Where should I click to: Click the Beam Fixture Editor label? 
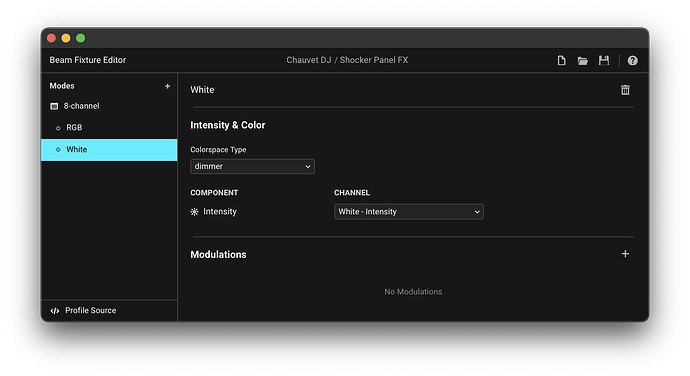pyautogui.click(x=88, y=60)
